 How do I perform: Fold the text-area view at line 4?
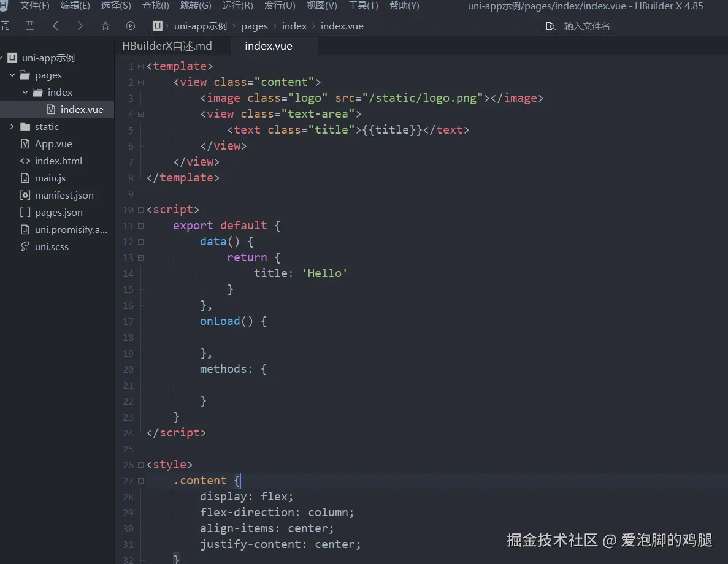[x=140, y=114]
